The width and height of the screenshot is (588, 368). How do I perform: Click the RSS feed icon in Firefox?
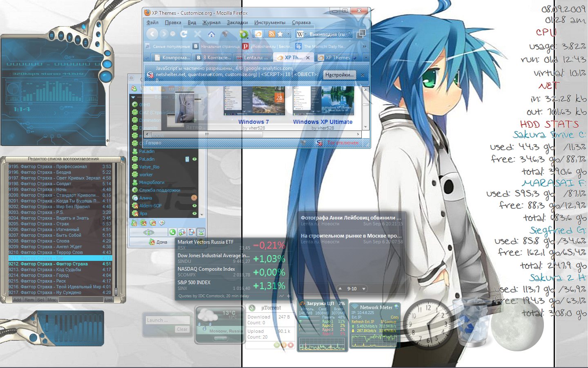(272, 34)
